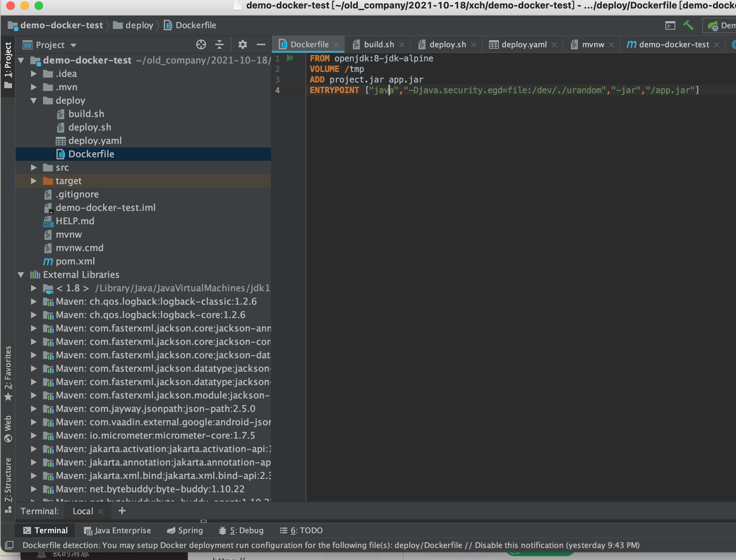The width and height of the screenshot is (736, 560).
Task: Click the tool windows toggle in status bar corner
Action: click(9, 545)
